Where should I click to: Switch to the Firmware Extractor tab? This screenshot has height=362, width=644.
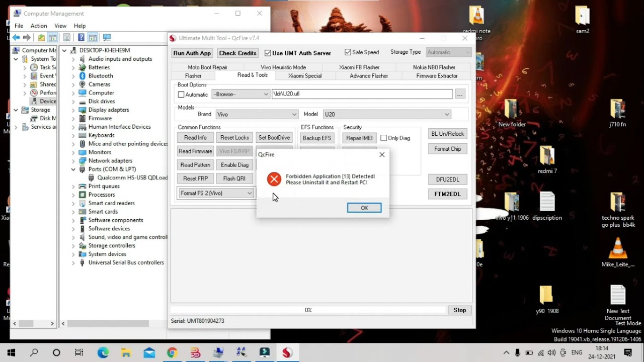coord(437,76)
